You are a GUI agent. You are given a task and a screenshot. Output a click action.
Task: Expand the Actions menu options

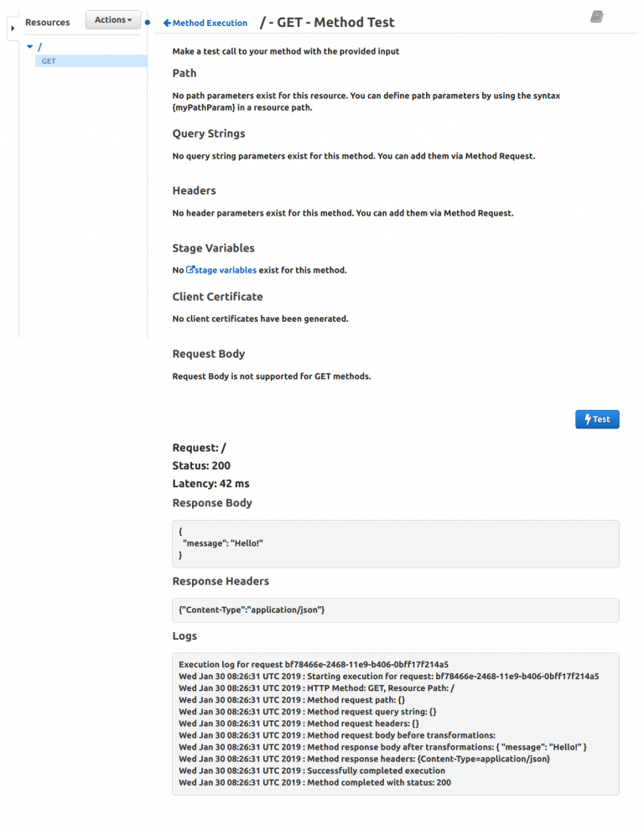tap(112, 18)
